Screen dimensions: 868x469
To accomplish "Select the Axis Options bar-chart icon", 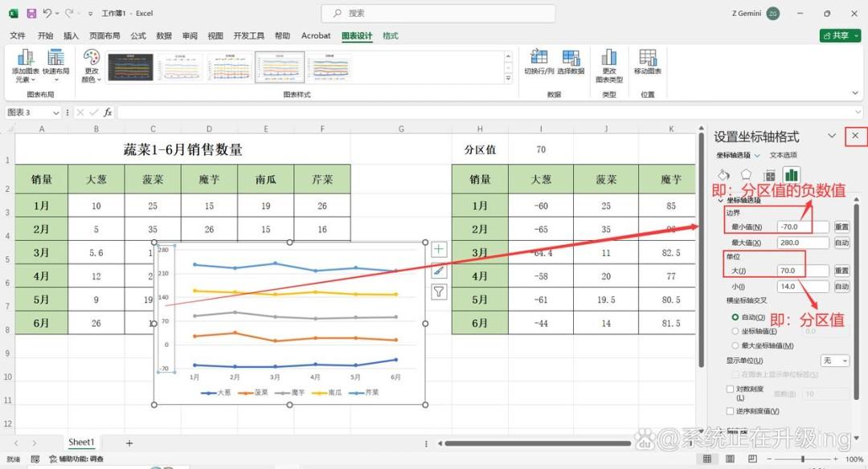I will [x=792, y=175].
